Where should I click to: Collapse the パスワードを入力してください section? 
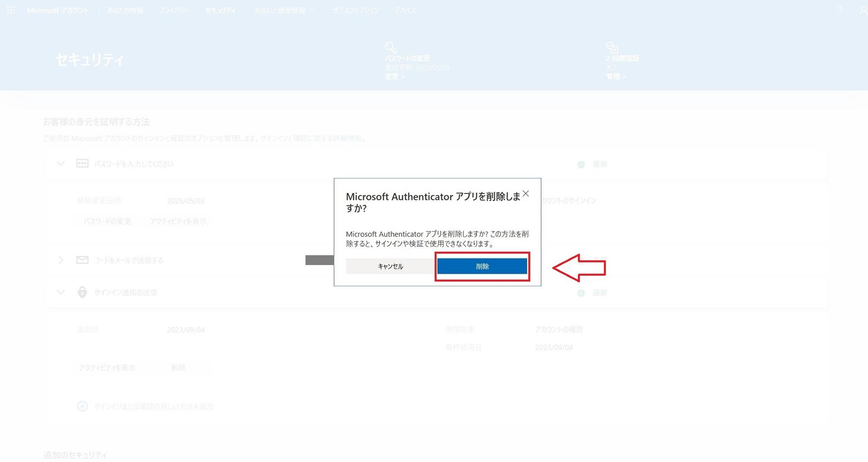point(61,163)
